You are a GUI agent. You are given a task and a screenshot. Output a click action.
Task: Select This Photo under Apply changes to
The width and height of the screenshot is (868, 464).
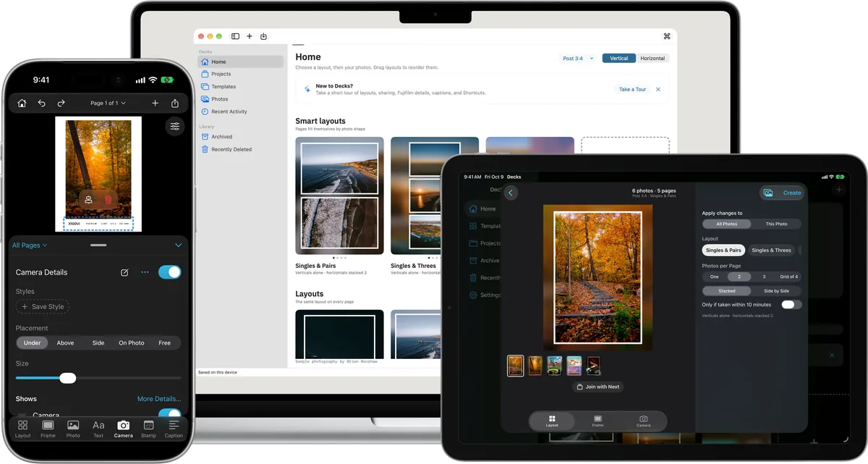coord(776,224)
